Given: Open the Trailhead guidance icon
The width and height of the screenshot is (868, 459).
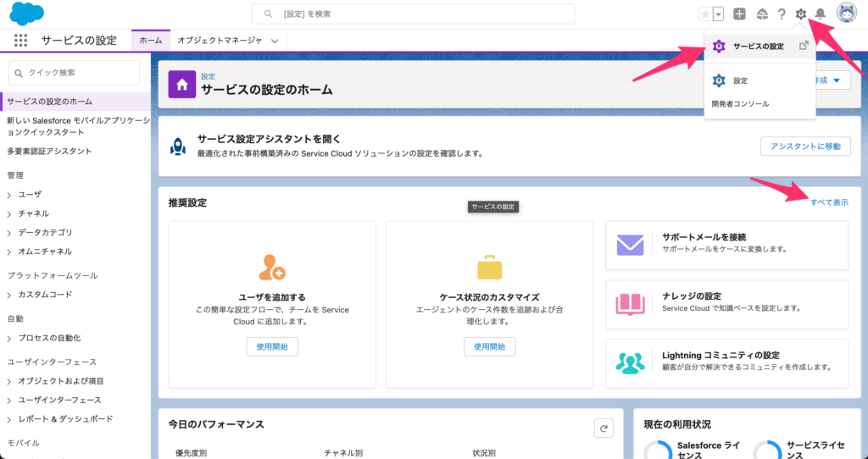Looking at the screenshot, I should click(x=762, y=14).
